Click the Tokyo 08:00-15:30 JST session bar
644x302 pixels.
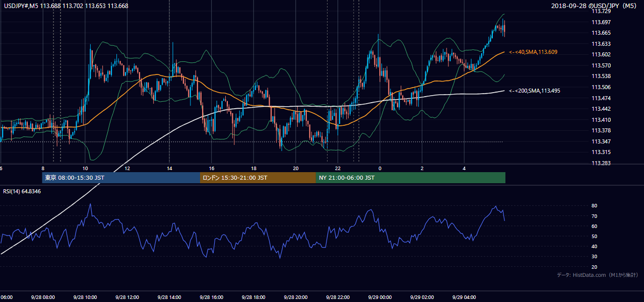(x=121, y=178)
